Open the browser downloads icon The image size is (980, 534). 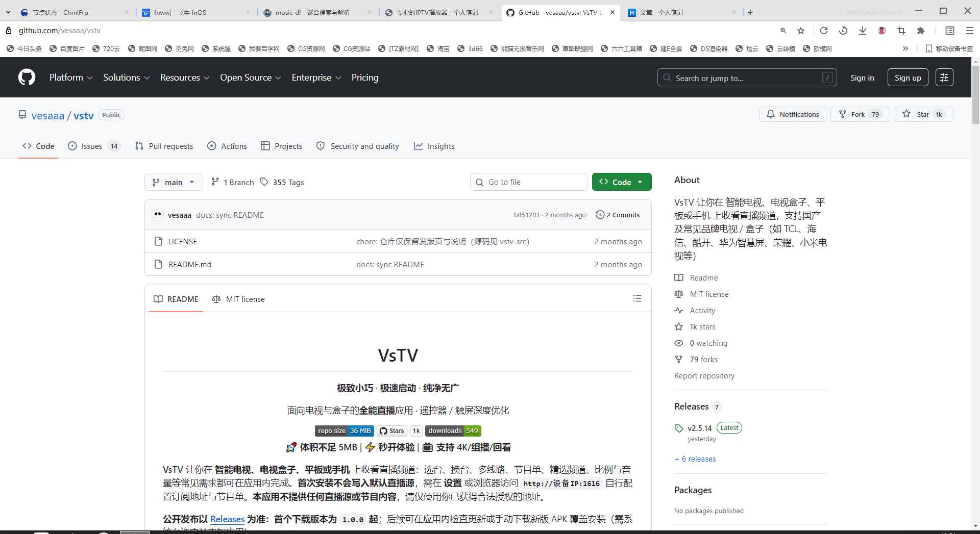tap(863, 31)
